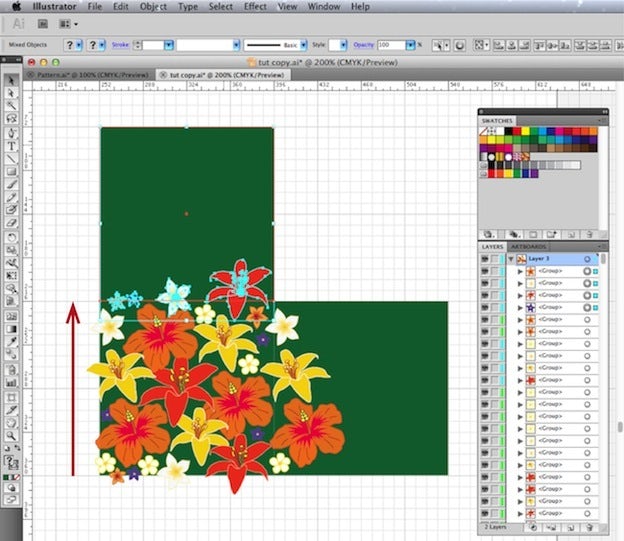Screen dimensions: 624x541
Task: Pick the yellow swatch in Swatches panel
Action: click(x=526, y=131)
